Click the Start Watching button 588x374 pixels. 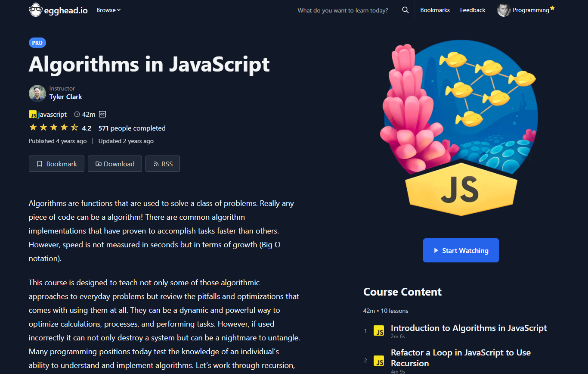pyautogui.click(x=461, y=250)
